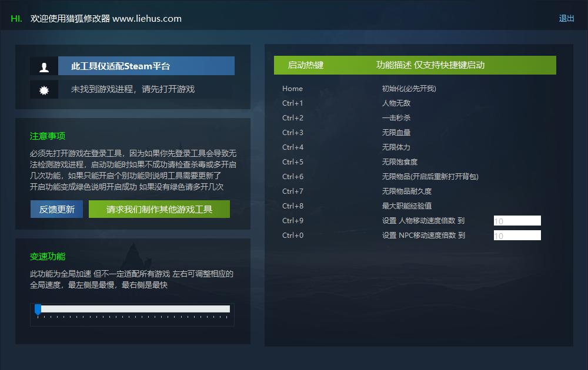Click 请求我们制作其他游戏工具 button
This screenshot has width=588, height=370.
pos(159,209)
